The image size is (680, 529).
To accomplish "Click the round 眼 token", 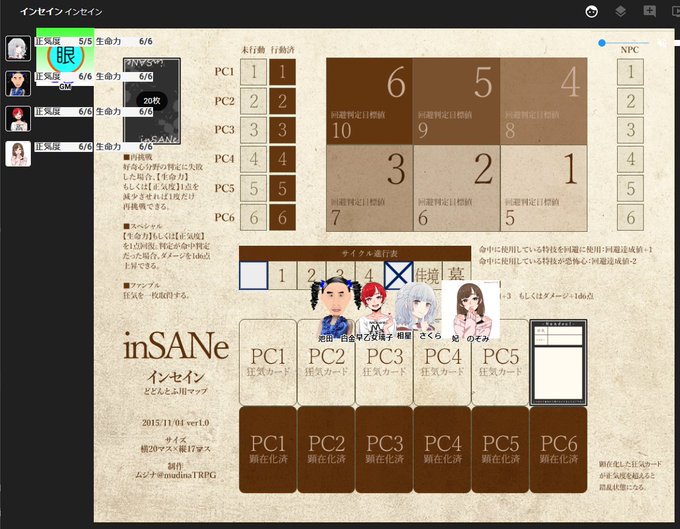I will 65,56.
